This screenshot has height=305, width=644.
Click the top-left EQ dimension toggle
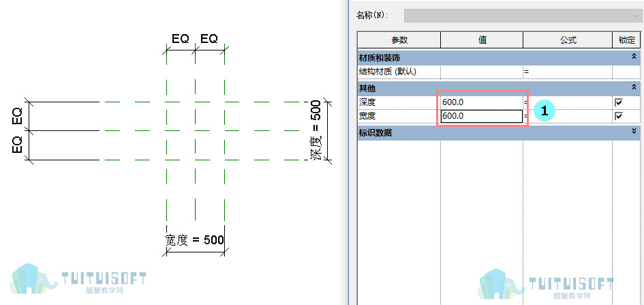[x=181, y=39]
